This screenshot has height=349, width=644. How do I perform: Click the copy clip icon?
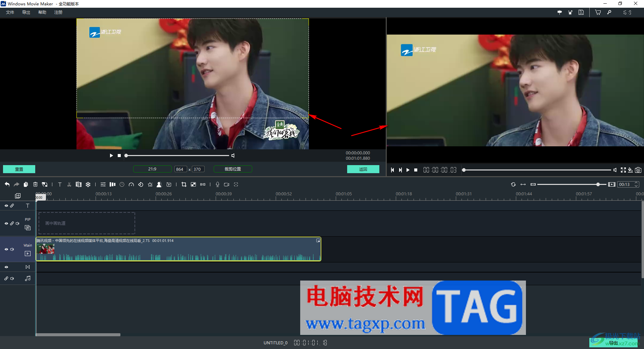click(x=26, y=185)
